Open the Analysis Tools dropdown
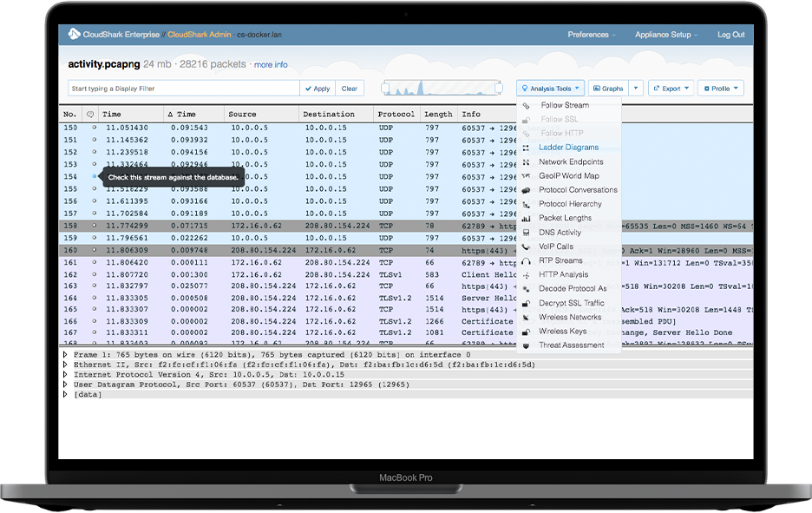This screenshot has width=812, height=513. tap(551, 89)
